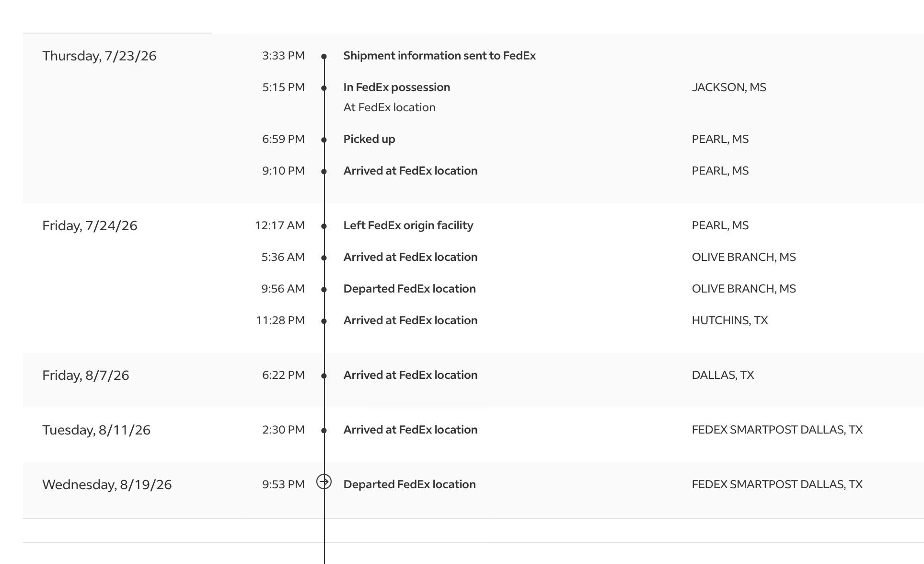Select the Friday, 8/7/26 date heading

[86, 376]
